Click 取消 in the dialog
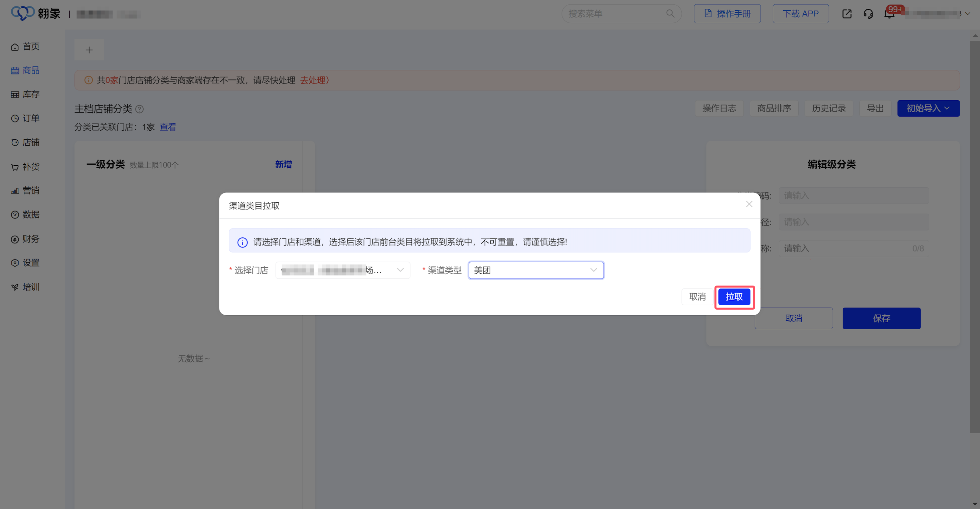This screenshot has width=980, height=509. click(697, 297)
